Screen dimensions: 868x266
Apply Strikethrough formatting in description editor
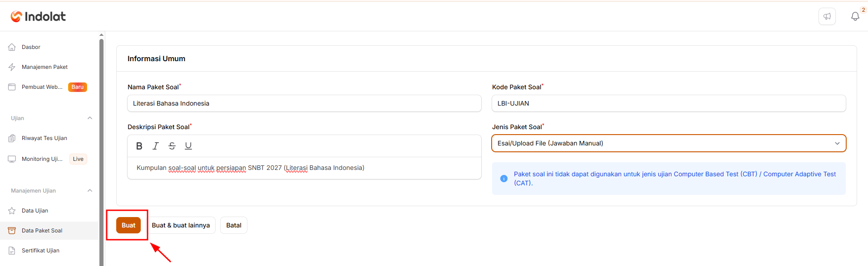click(172, 146)
